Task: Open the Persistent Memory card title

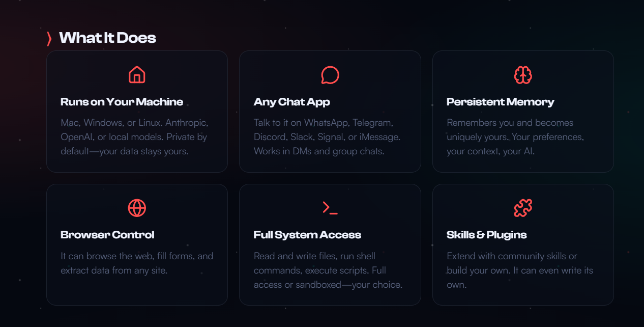Action: tap(501, 102)
